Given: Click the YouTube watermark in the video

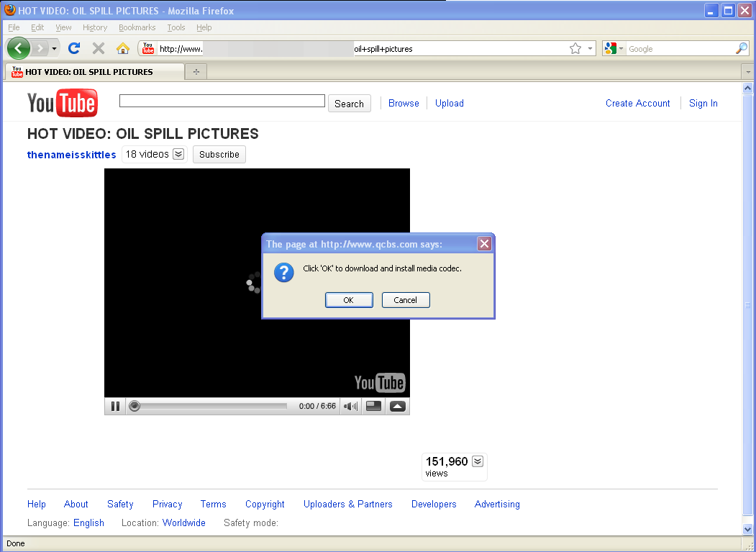Looking at the screenshot, I should [380, 383].
